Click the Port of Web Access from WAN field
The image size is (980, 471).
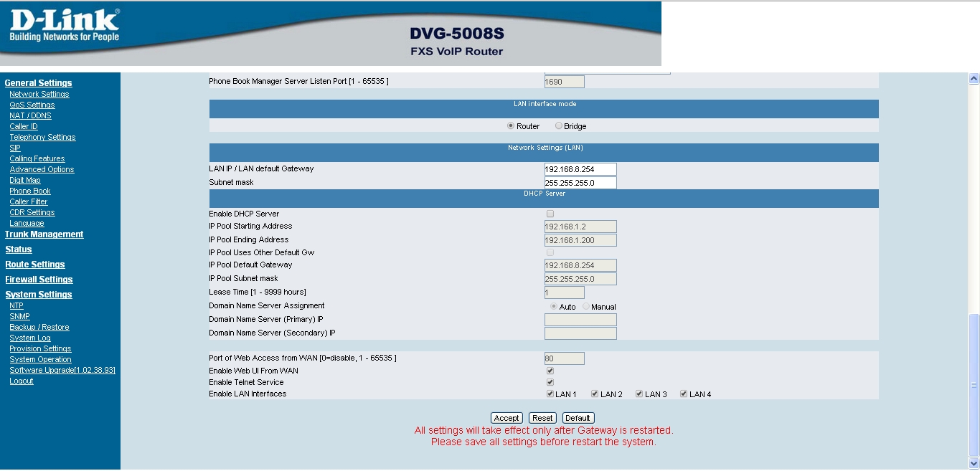coord(565,358)
